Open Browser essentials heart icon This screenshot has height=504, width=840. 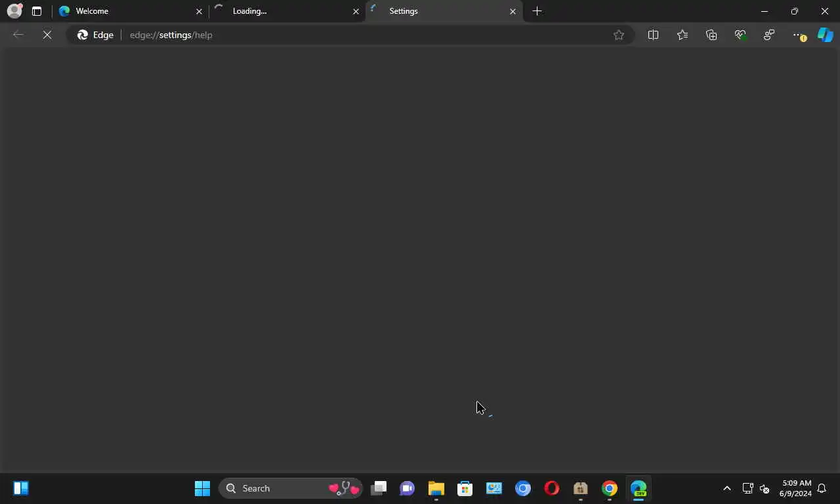point(740,35)
